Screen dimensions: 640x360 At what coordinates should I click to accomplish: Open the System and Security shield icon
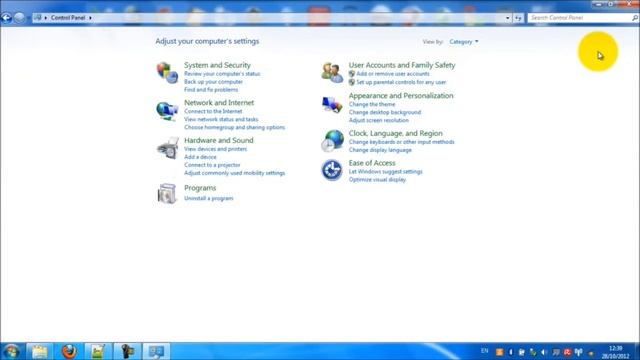[x=167, y=73]
